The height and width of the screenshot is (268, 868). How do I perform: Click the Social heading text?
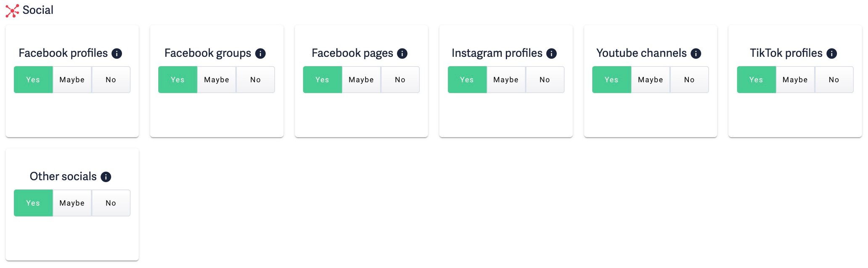pos(38,10)
